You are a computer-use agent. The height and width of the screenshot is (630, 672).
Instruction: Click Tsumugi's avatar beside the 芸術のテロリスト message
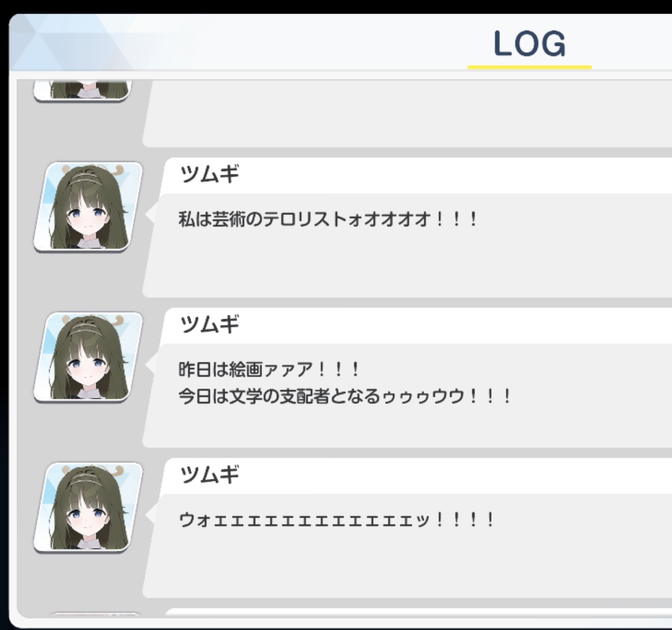click(x=88, y=207)
